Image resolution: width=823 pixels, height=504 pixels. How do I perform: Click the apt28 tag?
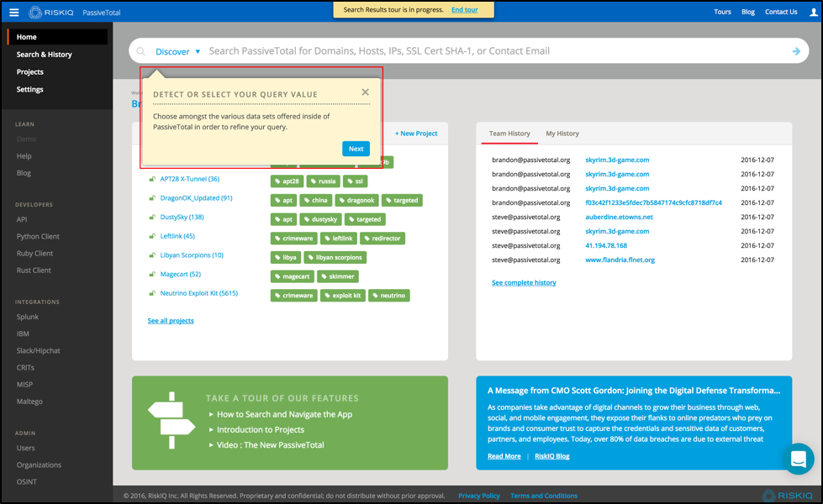(x=287, y=181)
